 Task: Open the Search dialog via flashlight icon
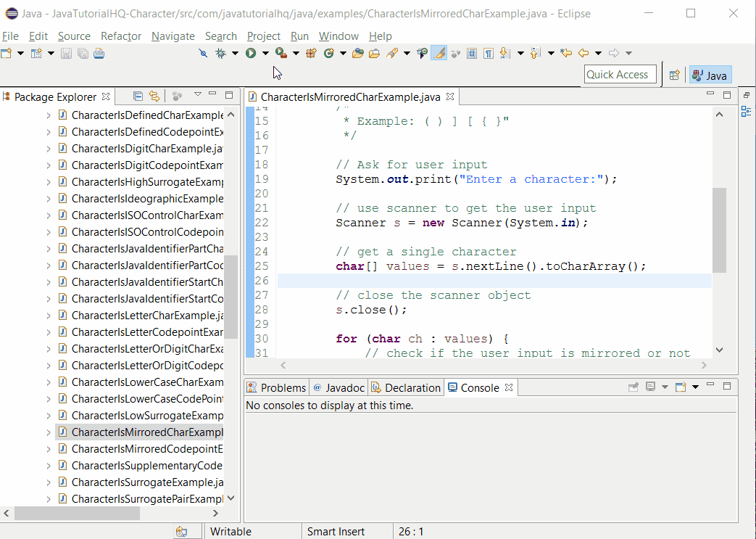[391, 52]
